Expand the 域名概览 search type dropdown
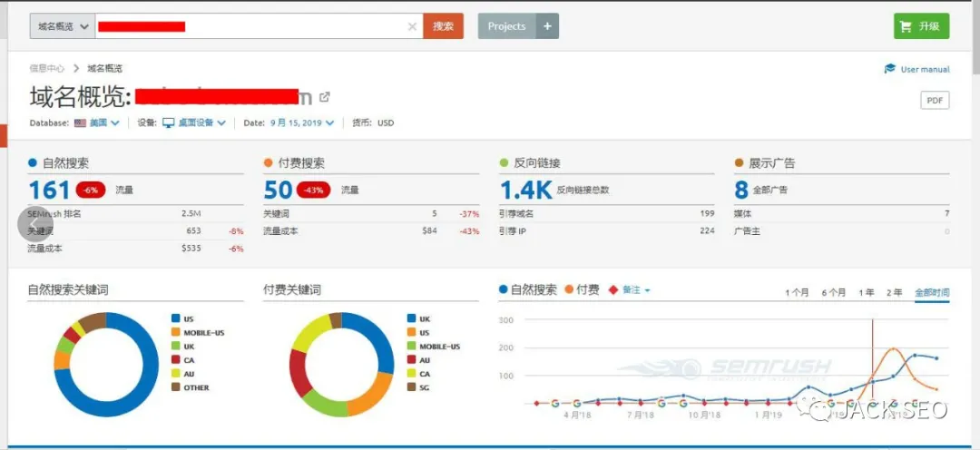Screen dimensions: 980x450 pos(62,26)
